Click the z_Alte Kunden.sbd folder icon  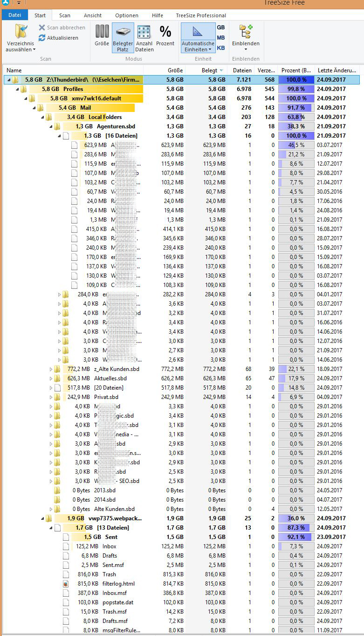pos(57,369)
